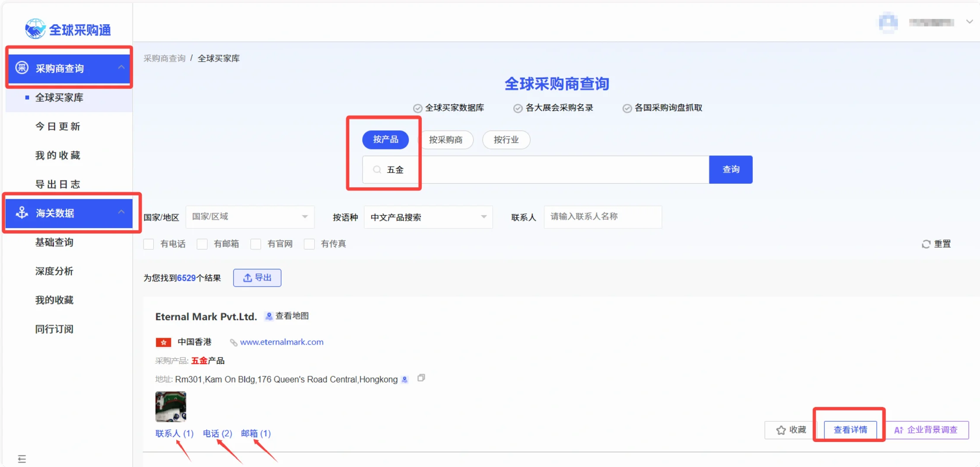Click the map pin icon beside 查看地图
This screenshot has height=467, width=980.
[x=269, y=317]
